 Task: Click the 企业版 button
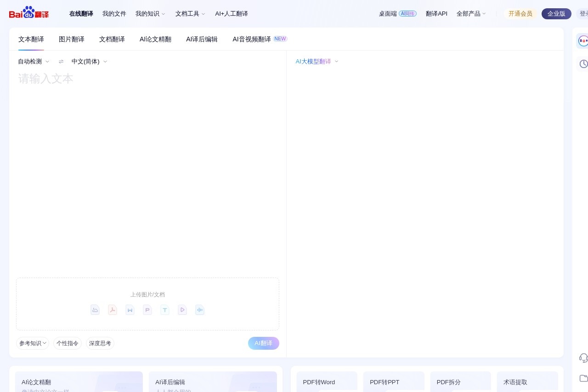click(x=556, y=13)
